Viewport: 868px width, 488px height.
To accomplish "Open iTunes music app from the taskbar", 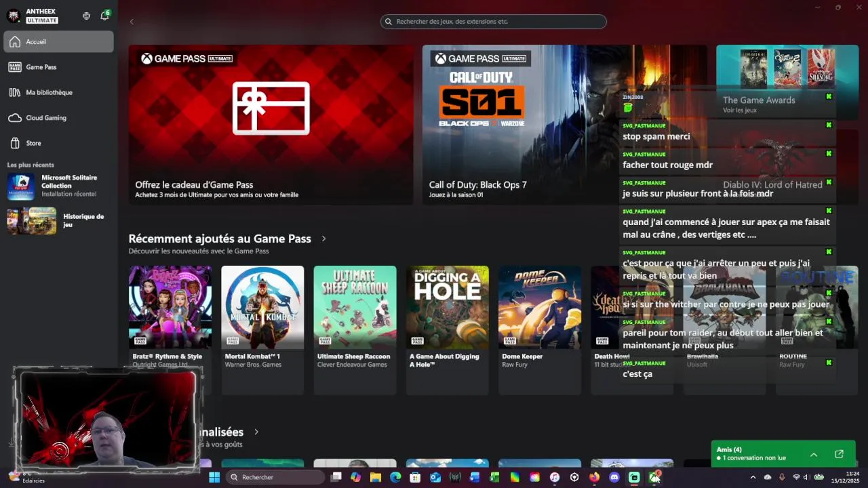I will [555, 477].
